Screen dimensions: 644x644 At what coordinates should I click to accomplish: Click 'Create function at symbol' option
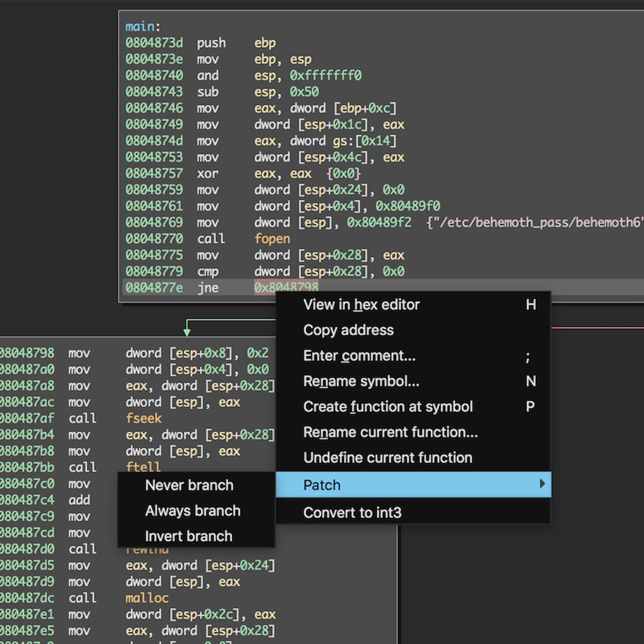coord(413,407)
